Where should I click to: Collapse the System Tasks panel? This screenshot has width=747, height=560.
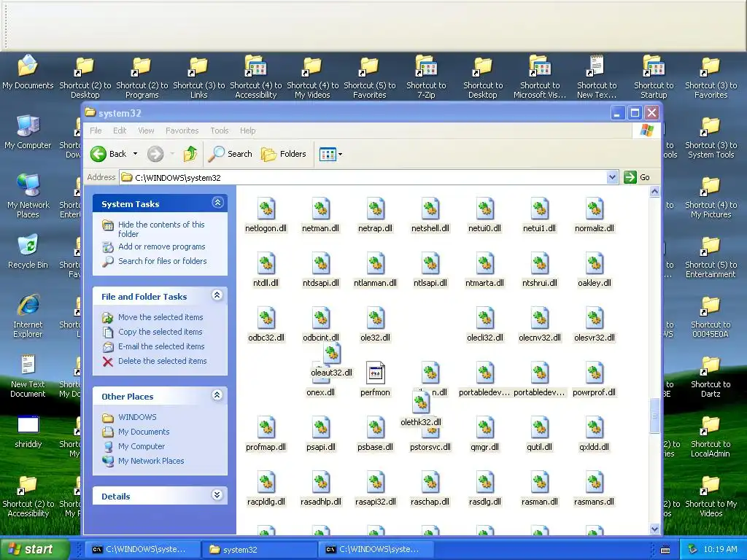(x=217, y=203)
